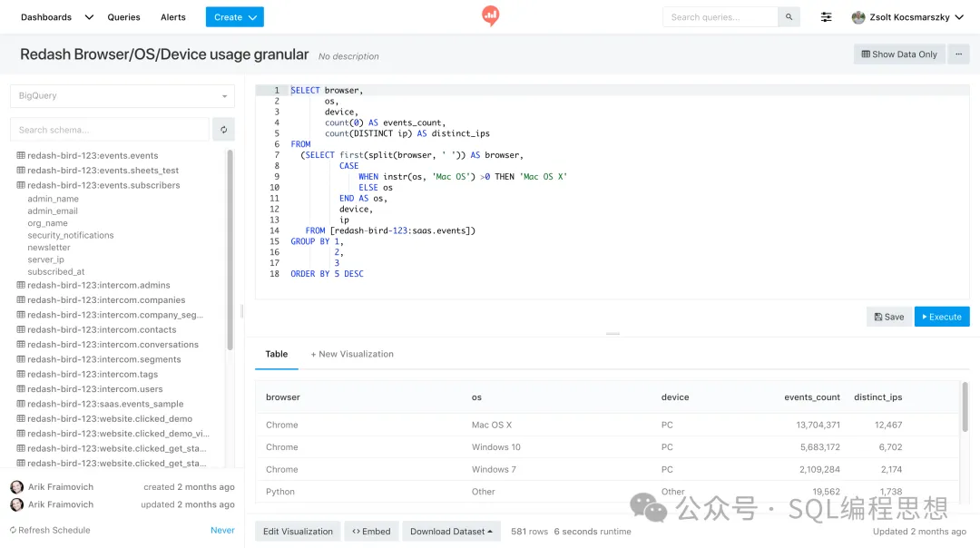The width and height of the screenshot is (980, 548).
Task: Open the Download Dataset dropdown
Action: click(451, 531)
